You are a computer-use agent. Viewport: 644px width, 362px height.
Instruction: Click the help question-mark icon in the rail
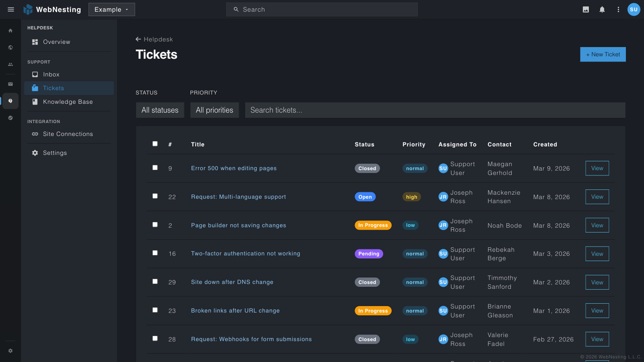coord(10,101)
